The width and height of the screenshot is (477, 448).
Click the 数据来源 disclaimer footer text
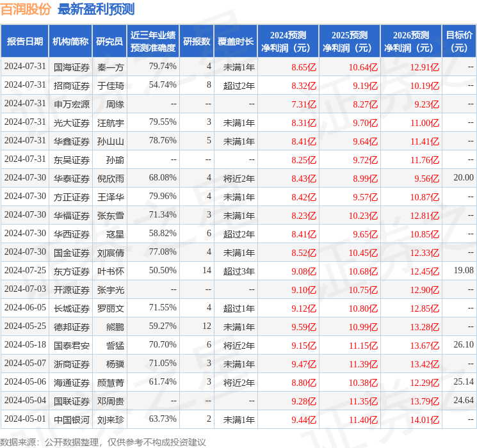pos(103,442)
